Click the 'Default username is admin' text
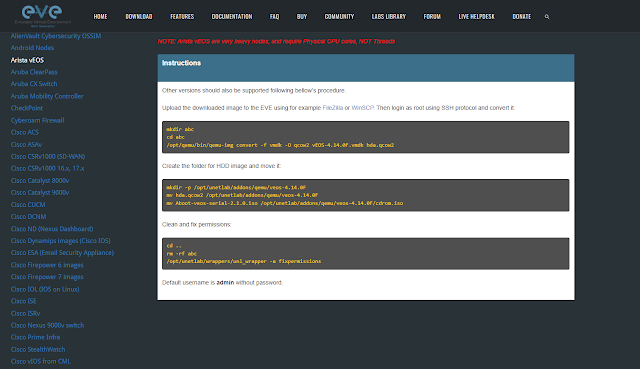The height and width of the screenshot is (369, 640). click(222, 282)
